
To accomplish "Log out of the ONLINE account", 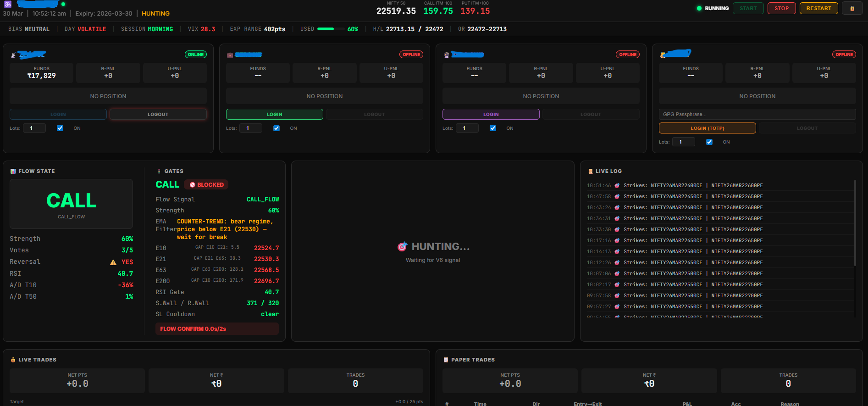I will tap(158, 114).
